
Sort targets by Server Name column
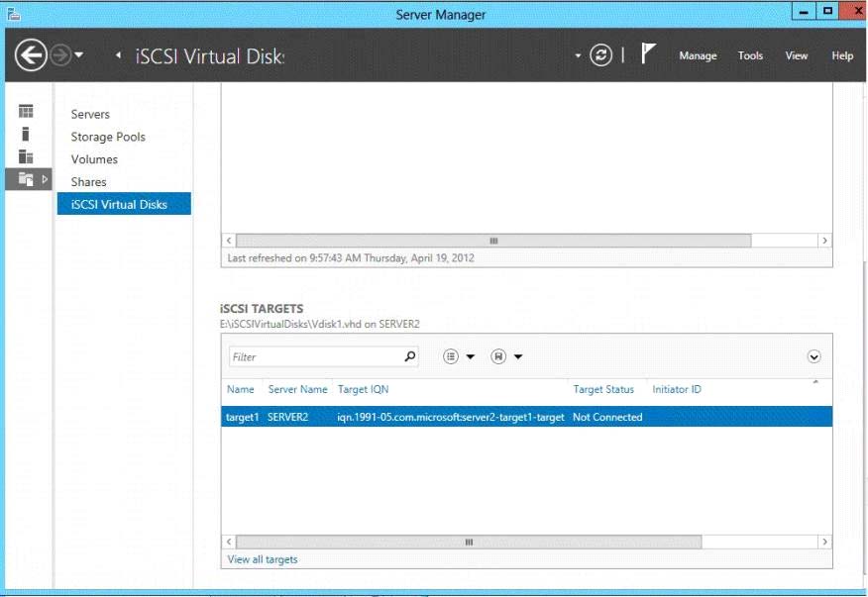coord(298,389)
